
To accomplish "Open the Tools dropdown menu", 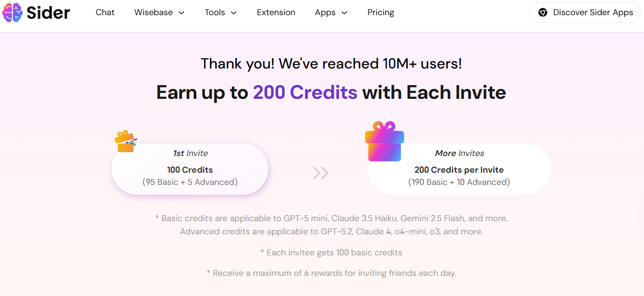I will (221, 13).
